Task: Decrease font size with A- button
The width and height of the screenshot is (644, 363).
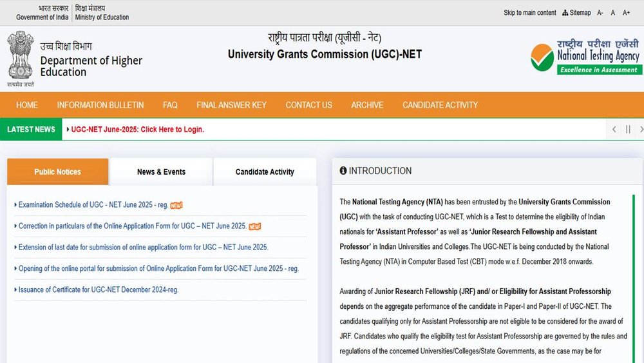Action: click(600, 13)
